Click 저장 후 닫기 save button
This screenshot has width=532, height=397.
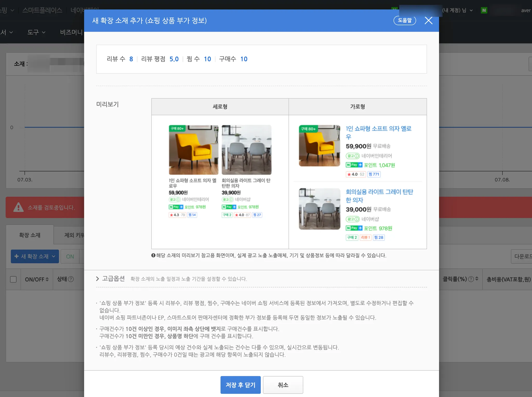(240, 385)
